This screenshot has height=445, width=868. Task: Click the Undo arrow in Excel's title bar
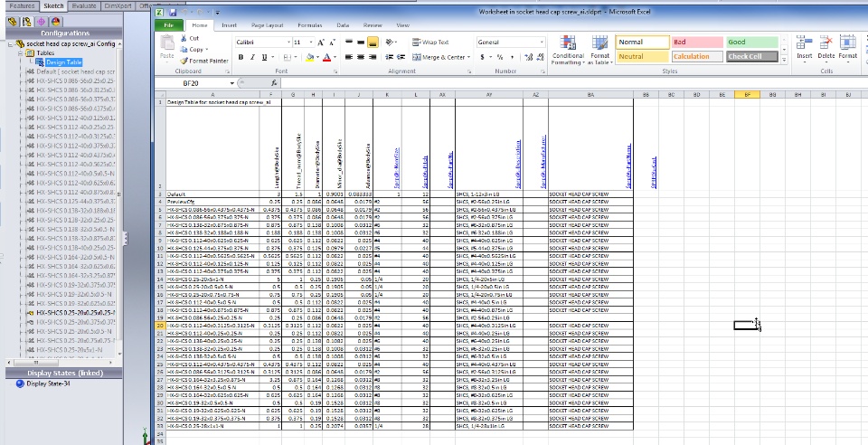186,12
